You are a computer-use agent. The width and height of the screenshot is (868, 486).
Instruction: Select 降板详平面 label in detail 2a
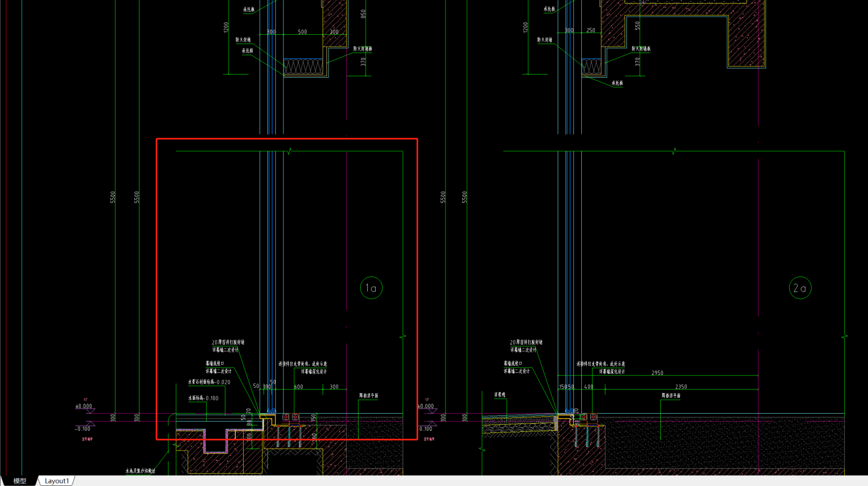[x=671, y=396]
